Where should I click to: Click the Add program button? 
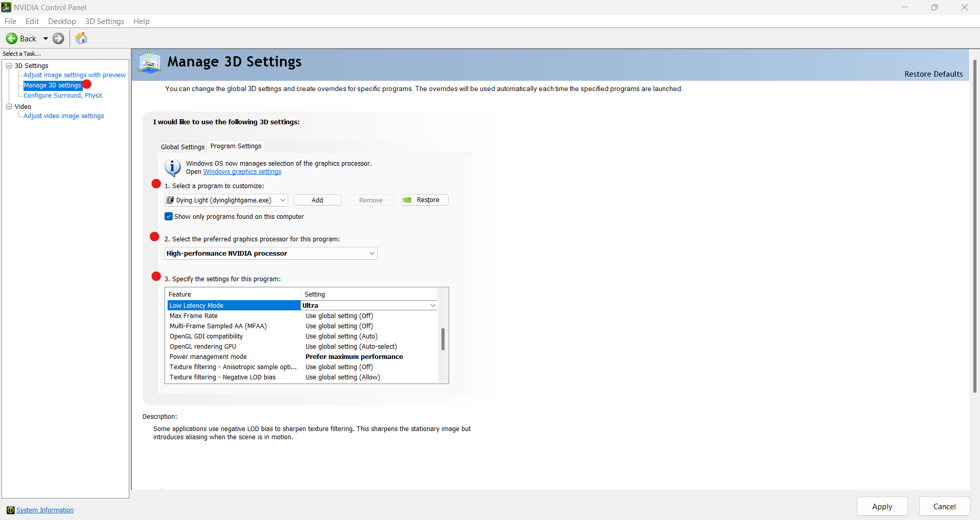pyautogui.click(x=317, y=200)
